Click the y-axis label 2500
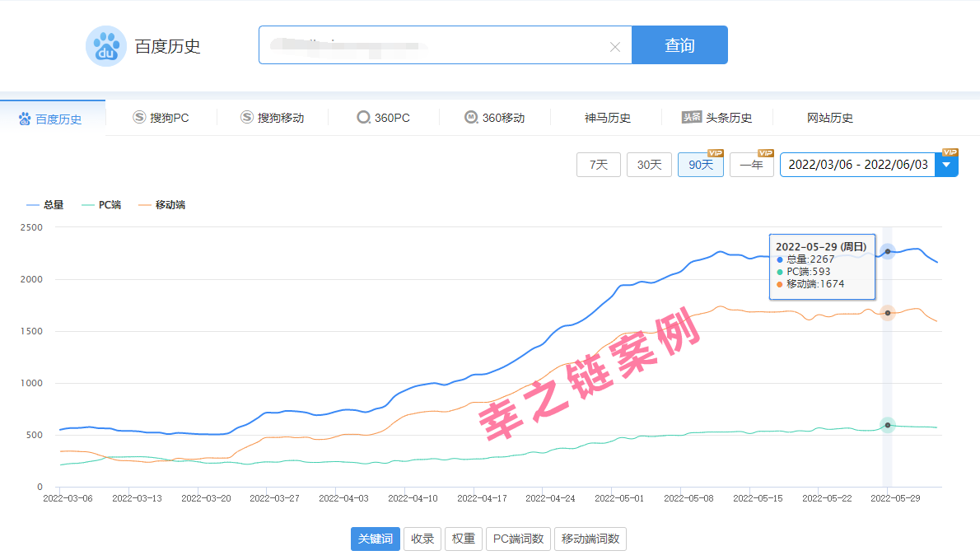The image size is (980, 560). click(31, 227)
